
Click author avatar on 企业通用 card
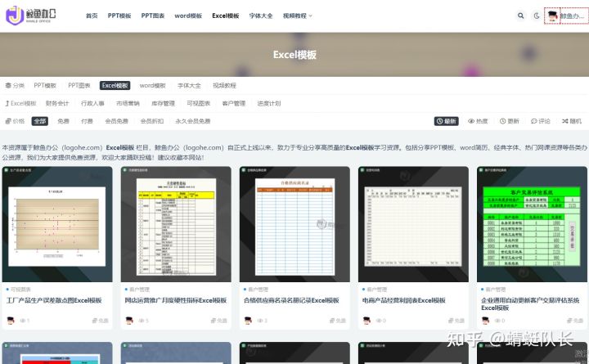(485, 321)
